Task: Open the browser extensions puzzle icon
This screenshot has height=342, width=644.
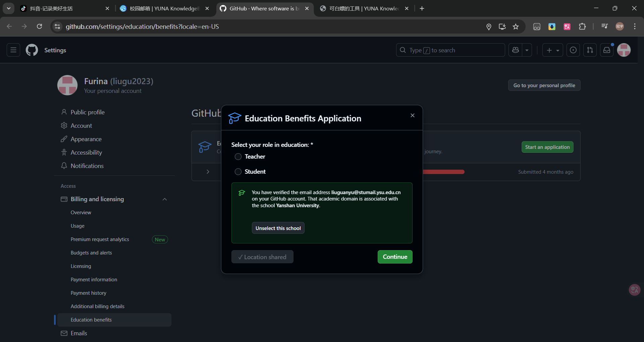Action: pos(582,26)
